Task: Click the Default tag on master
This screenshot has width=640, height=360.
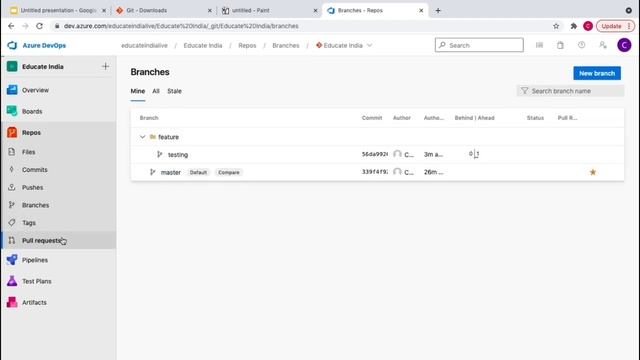Action: [x=198, y=172]
